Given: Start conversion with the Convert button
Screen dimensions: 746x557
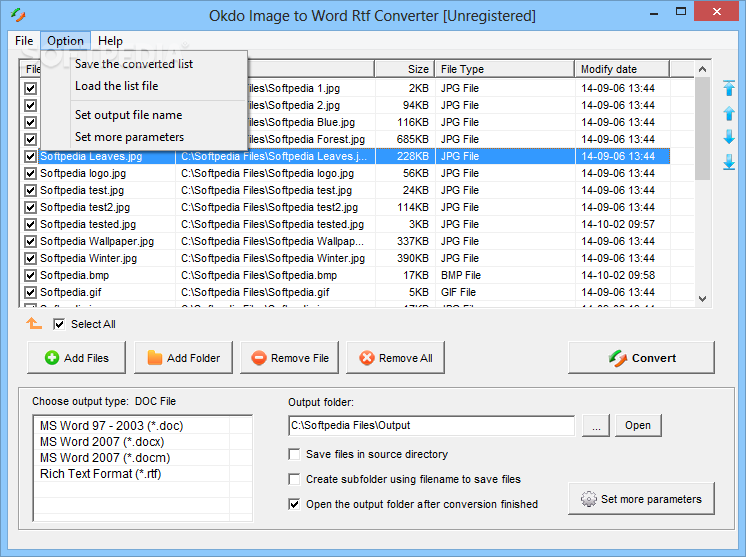Looking at the screenshot, I should click(x=641, y=358).
